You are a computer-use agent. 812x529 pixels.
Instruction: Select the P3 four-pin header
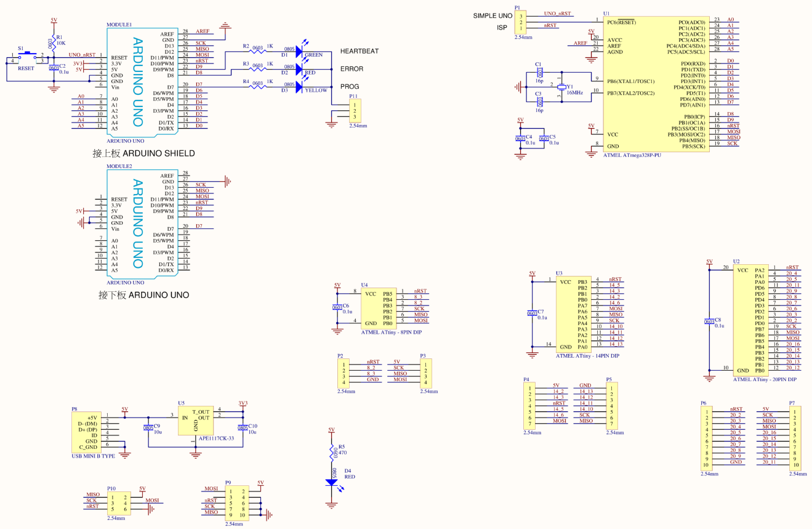[425, 374]
